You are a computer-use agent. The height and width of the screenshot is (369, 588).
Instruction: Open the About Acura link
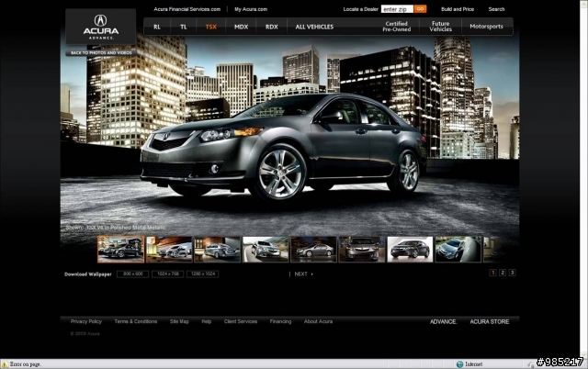318,321
